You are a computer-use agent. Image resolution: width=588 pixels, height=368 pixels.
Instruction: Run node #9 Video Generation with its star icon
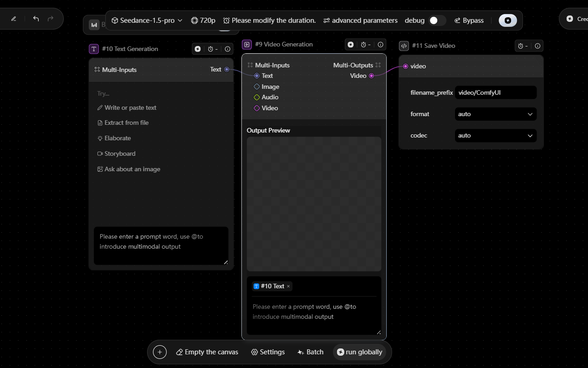351,44
